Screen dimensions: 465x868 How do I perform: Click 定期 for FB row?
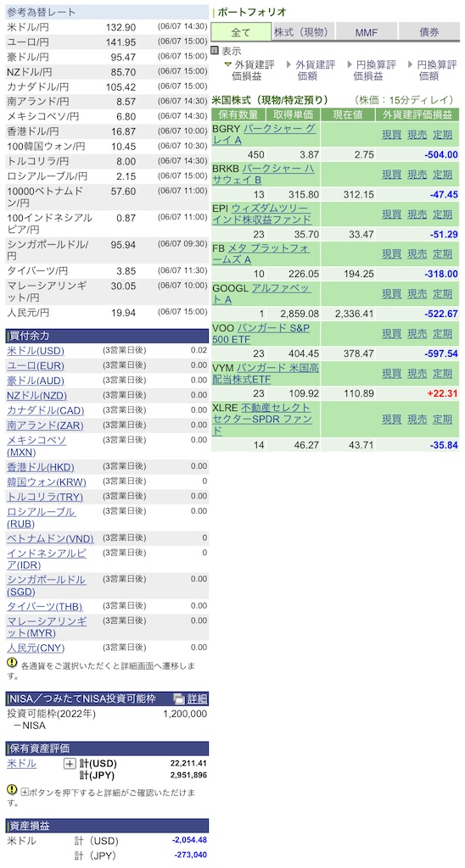[443, 254]
